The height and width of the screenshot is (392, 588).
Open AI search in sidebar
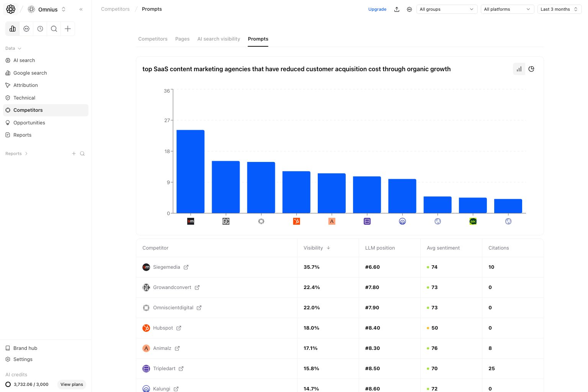click(x=46, y=60)
